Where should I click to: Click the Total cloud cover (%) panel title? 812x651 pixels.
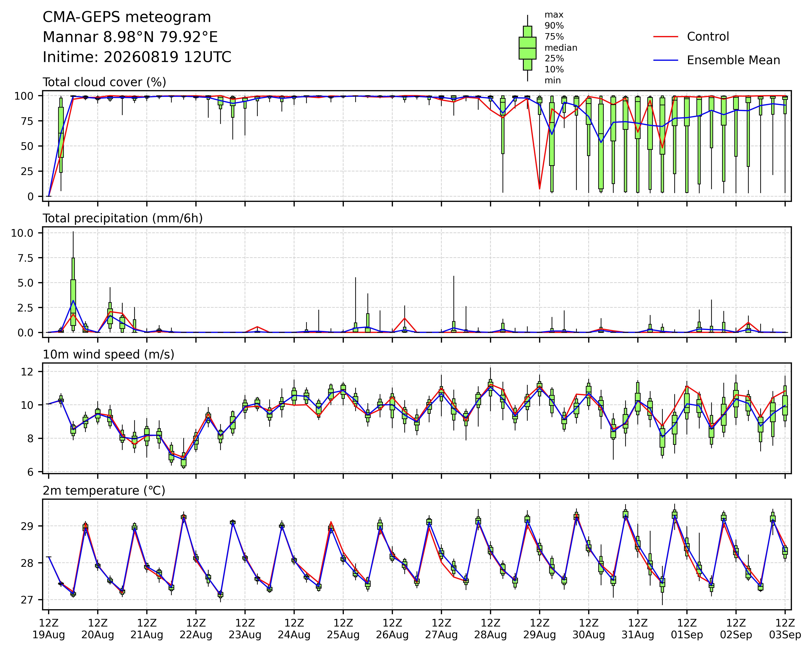[104, 82]
